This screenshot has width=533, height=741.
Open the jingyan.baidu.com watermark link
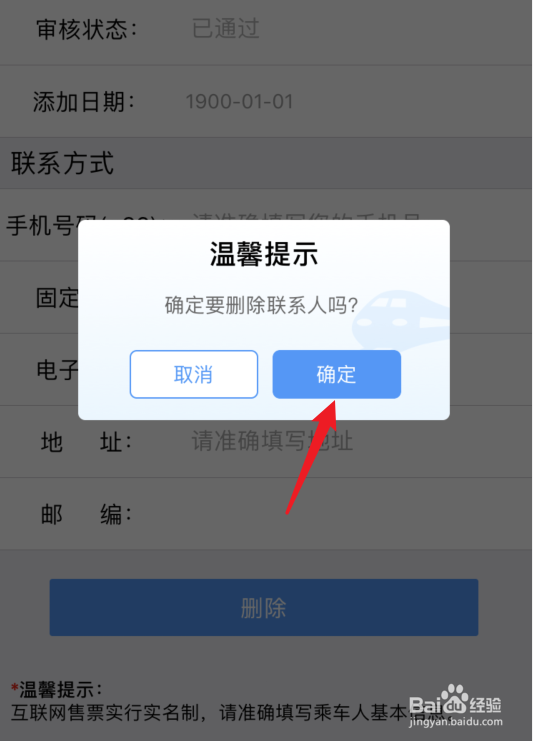(456, 721)
